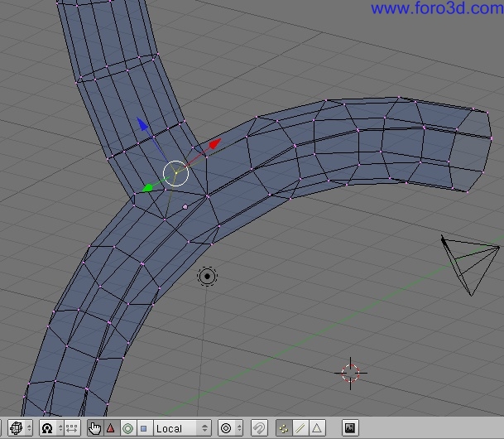Click the 3D cursor crosshair
The width and height of the screenshot is (504, 439).
coord(350,373)
